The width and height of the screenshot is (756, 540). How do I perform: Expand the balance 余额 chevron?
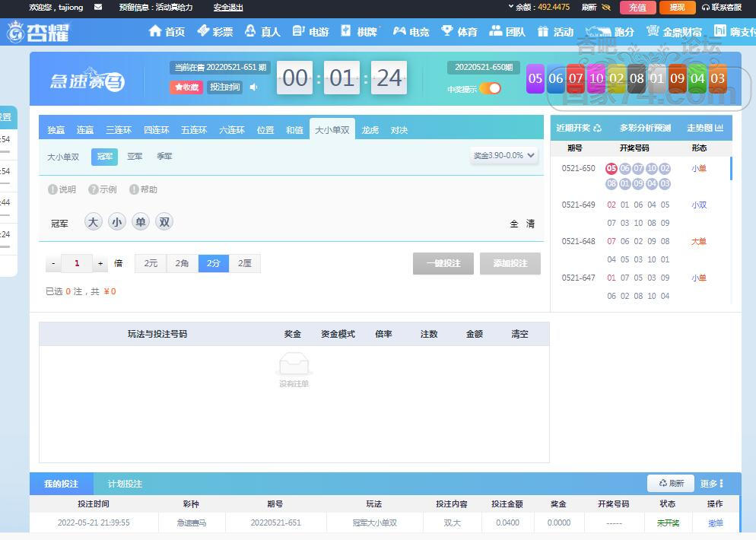(510, 7)
